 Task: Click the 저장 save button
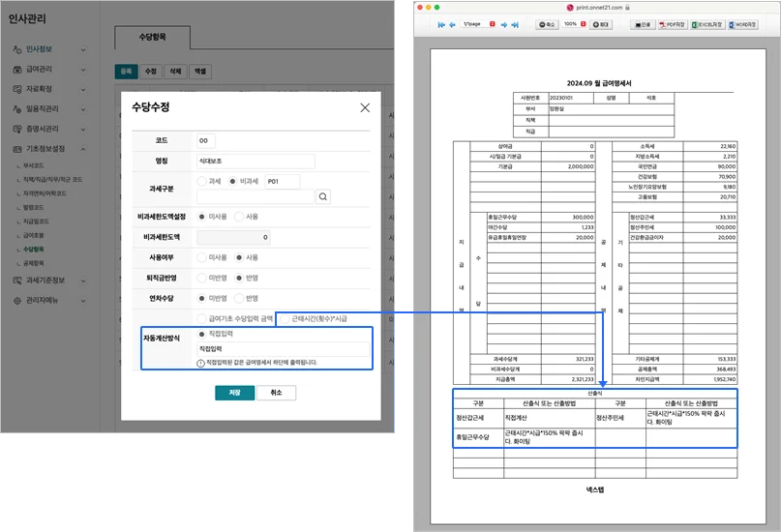[234, 393]
